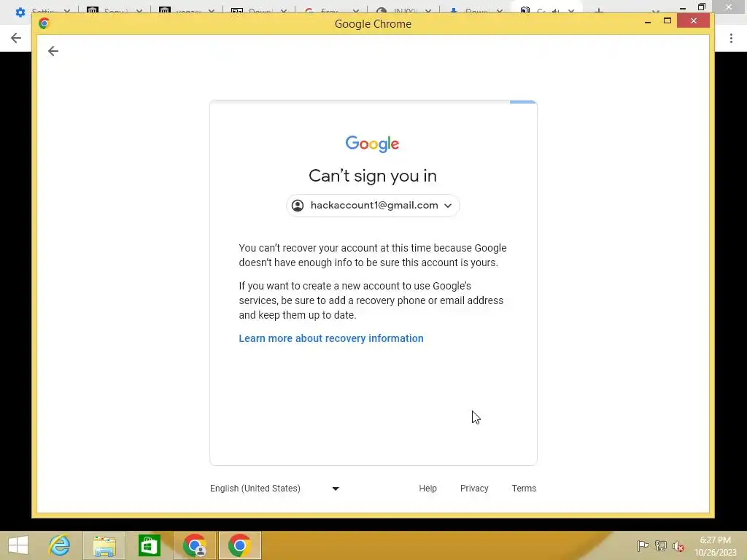747x560 pixels.
Task: Open the Action Center flag icon
Action: tap(643, 546)
